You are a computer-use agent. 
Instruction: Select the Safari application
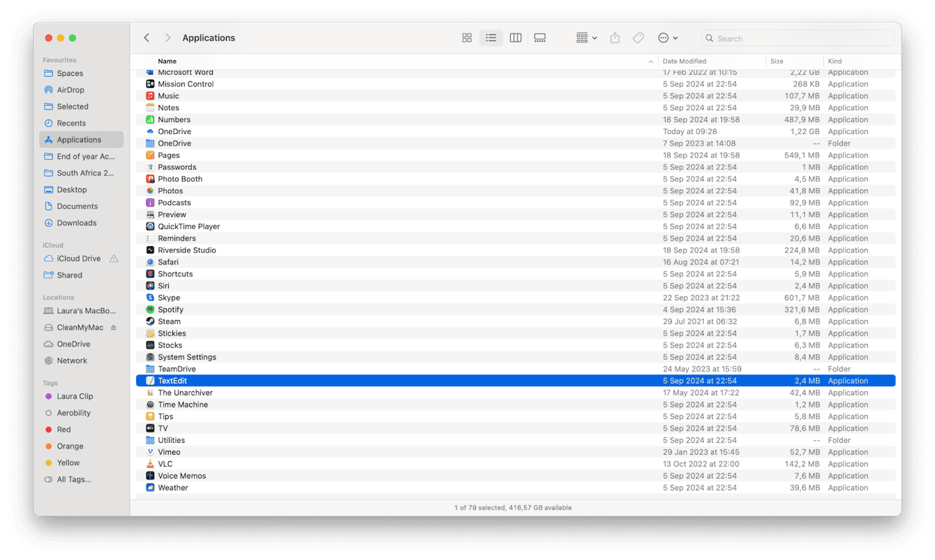[168, 262]
